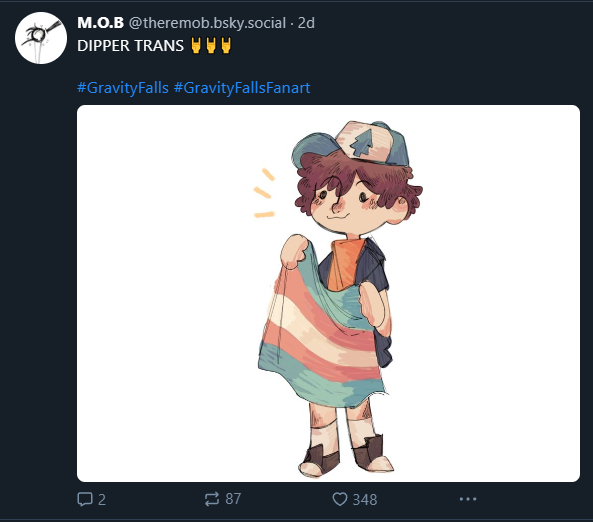Click the second rock-on hand emoji
593x522 pixels.
click(x=211, y=45)
